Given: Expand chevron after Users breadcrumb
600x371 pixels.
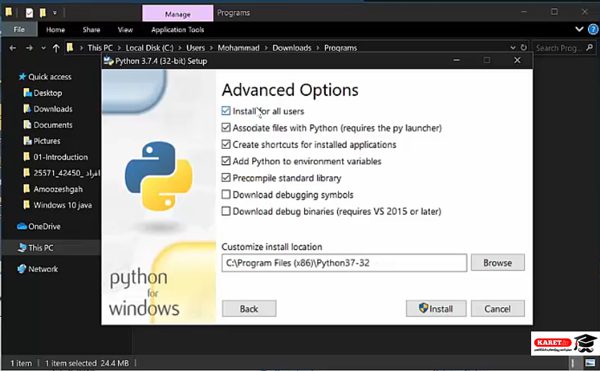Looking at the screenshot, I should [x=211, y=48].
